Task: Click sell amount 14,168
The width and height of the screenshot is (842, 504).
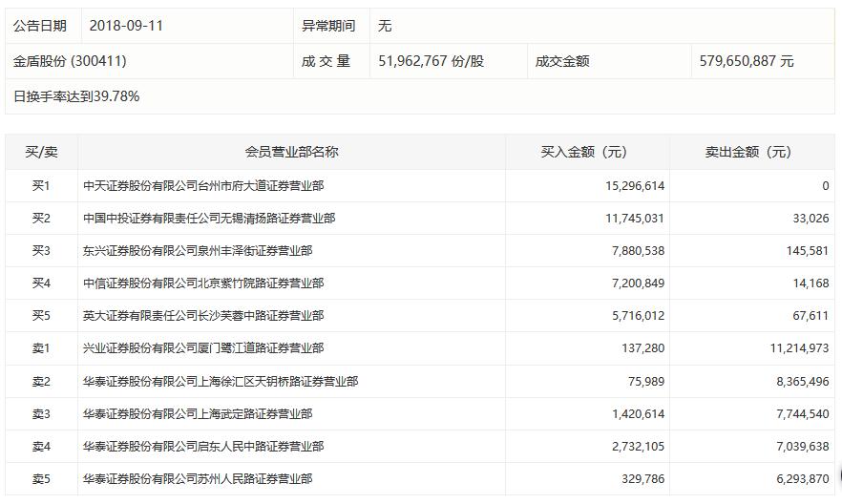Action: (810, 283)
